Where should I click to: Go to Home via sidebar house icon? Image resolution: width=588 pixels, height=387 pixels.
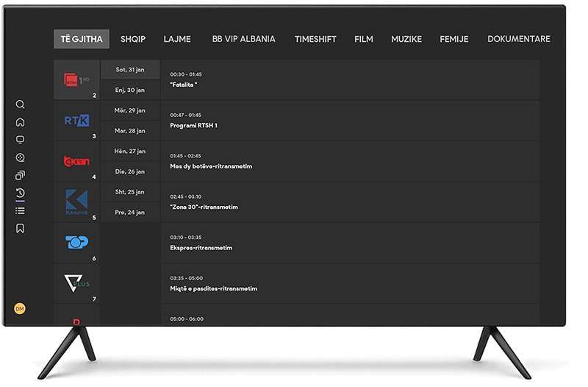click(x=21, y=122)
